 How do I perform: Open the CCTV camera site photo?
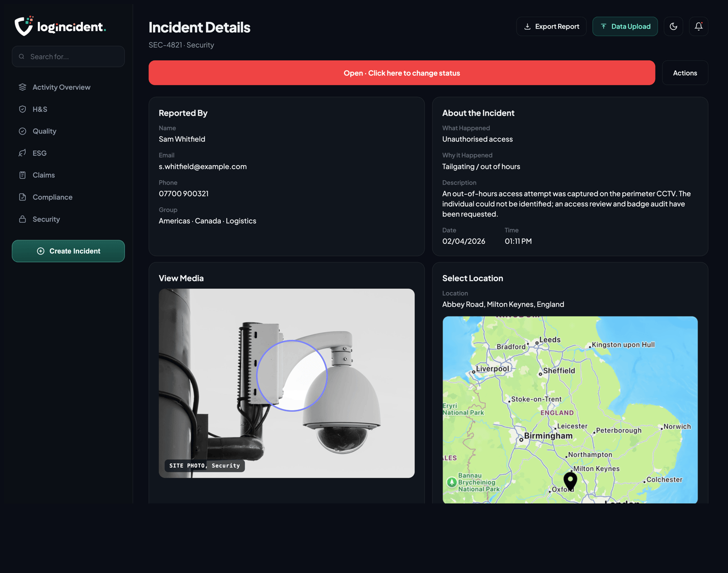[287, 383]
